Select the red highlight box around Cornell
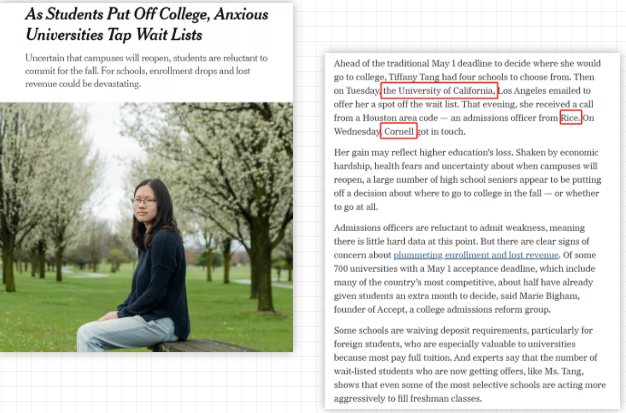 pyautogui.click(x=398, y=131)
